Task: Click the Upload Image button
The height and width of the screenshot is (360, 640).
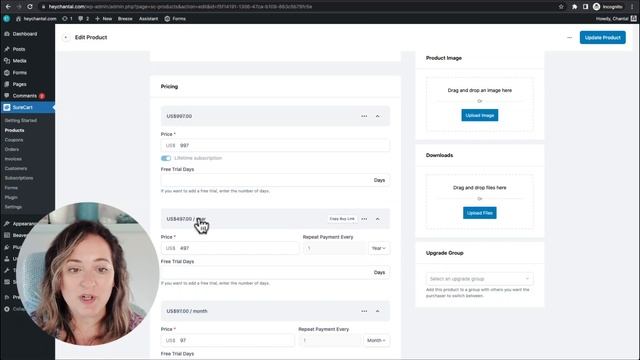Action: (480, 116)
